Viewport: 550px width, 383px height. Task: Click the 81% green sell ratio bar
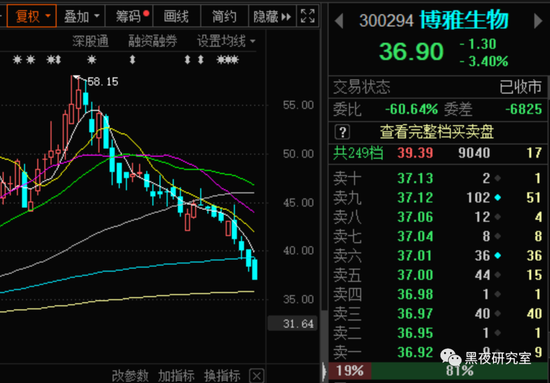[459, 371]
